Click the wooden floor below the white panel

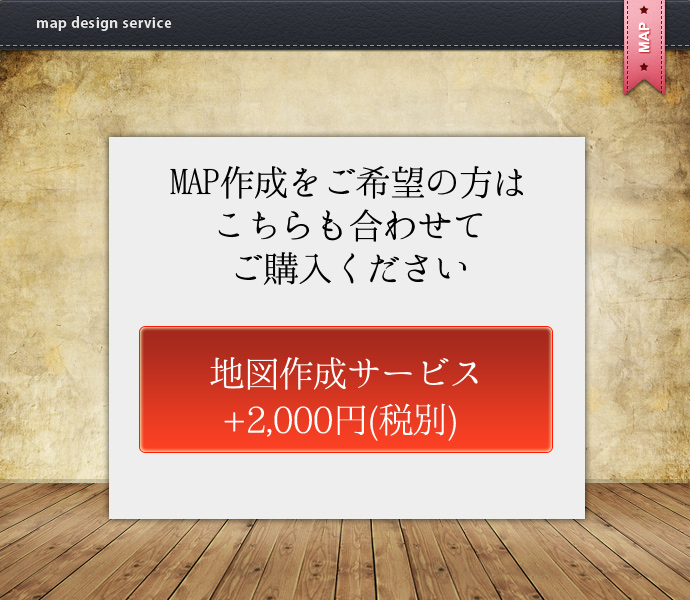[345, 560]
